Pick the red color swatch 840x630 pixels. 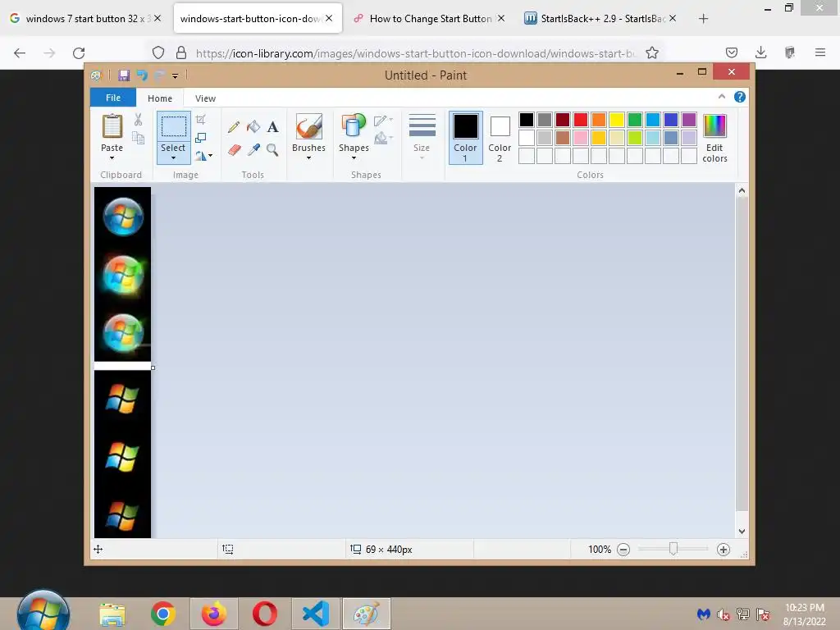580,120
